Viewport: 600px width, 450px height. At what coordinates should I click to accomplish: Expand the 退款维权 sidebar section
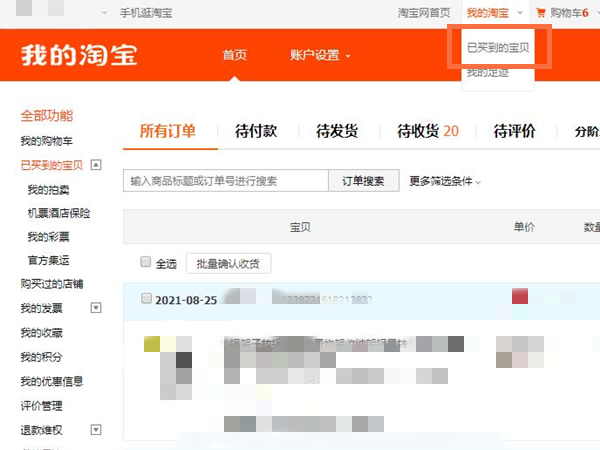pos(96,430)
